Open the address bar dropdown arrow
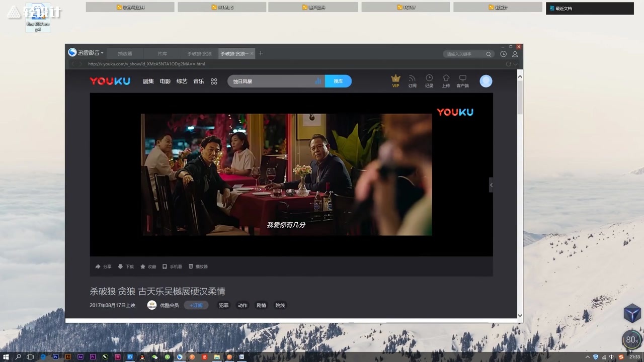 point(515,64)
